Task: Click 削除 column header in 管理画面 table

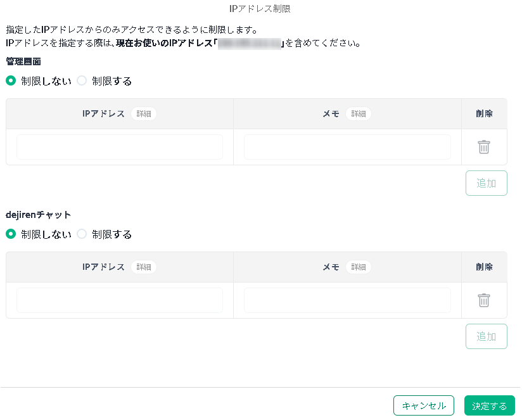Action: (484, 114)
